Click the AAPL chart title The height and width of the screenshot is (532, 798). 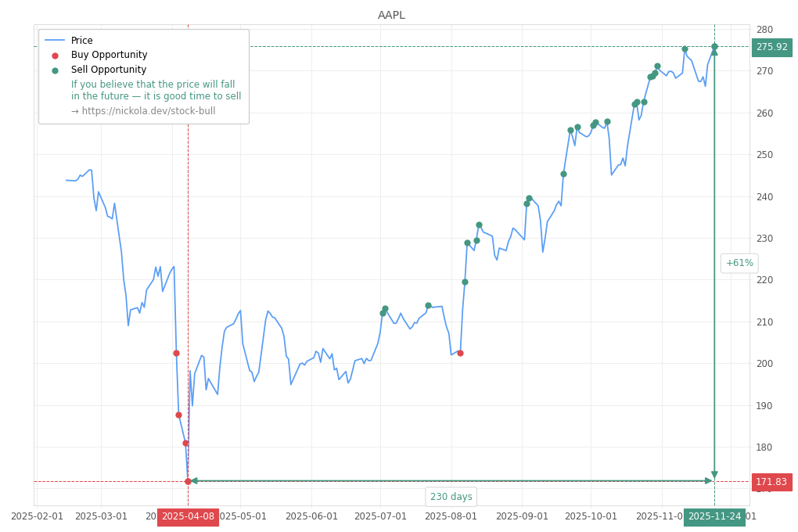[391, 14]
